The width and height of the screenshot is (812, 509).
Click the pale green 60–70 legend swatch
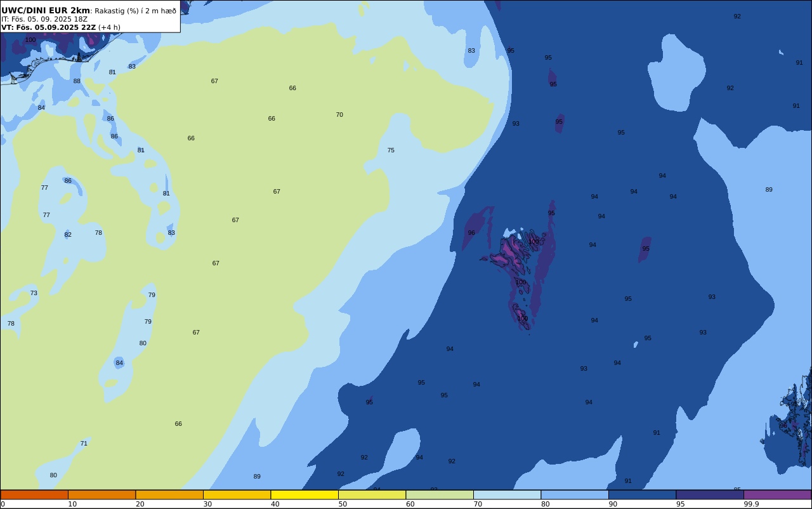(x=440, y=494)
